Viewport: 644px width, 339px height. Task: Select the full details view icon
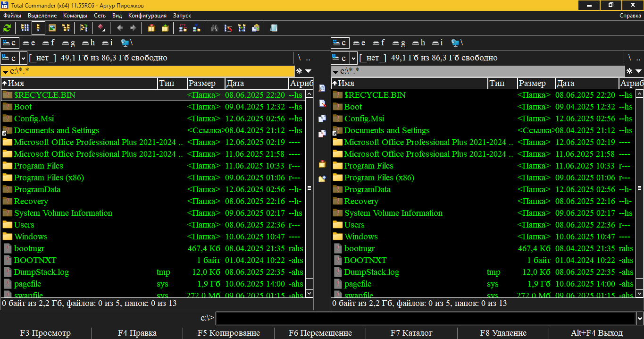pyautogui.click(x=39, y=28)
